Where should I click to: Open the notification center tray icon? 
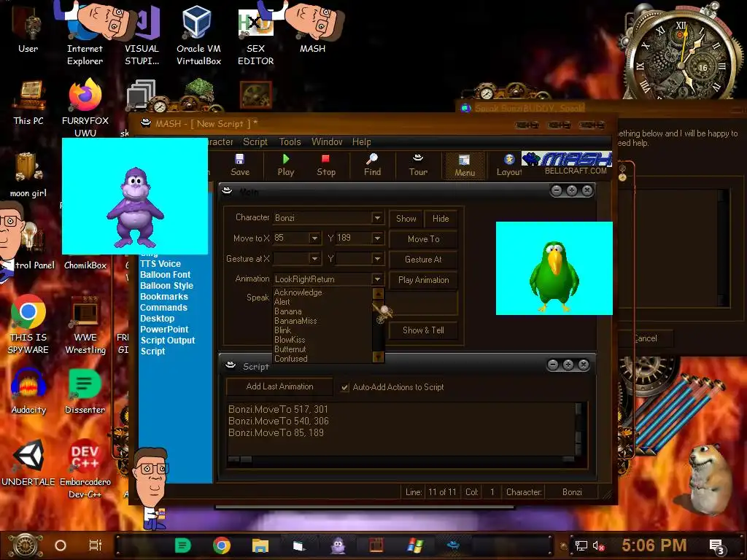(x=716, y=546)
